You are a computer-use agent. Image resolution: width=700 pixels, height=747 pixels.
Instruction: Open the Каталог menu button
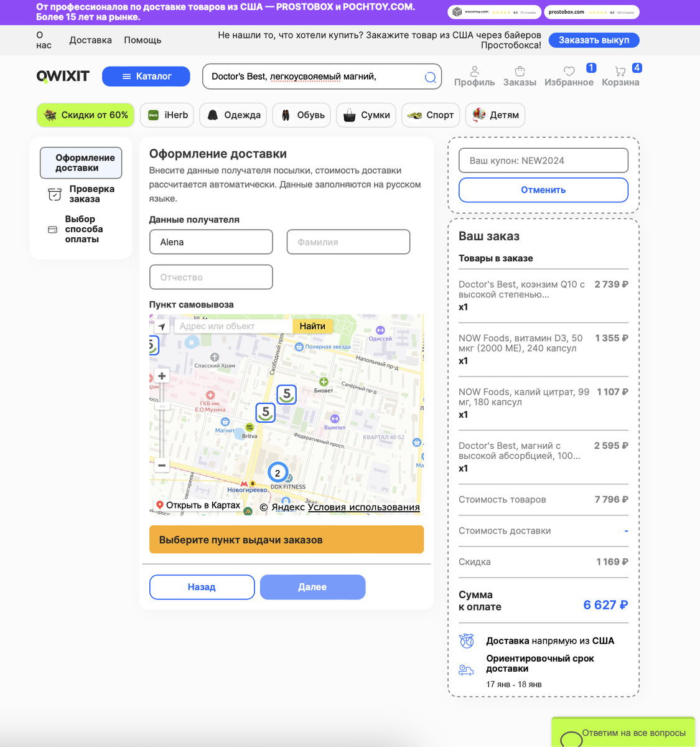click(146, 76)
